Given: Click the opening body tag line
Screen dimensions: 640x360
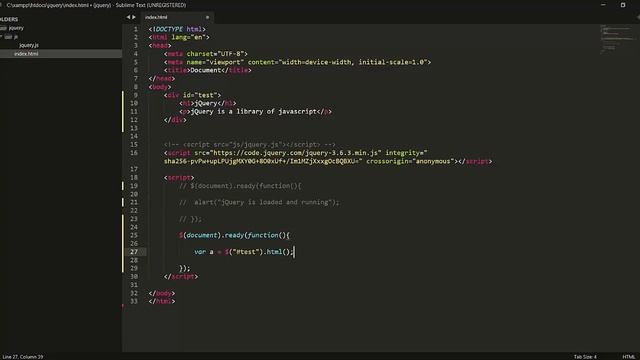Looking at the screenshot, I should 160,87.
